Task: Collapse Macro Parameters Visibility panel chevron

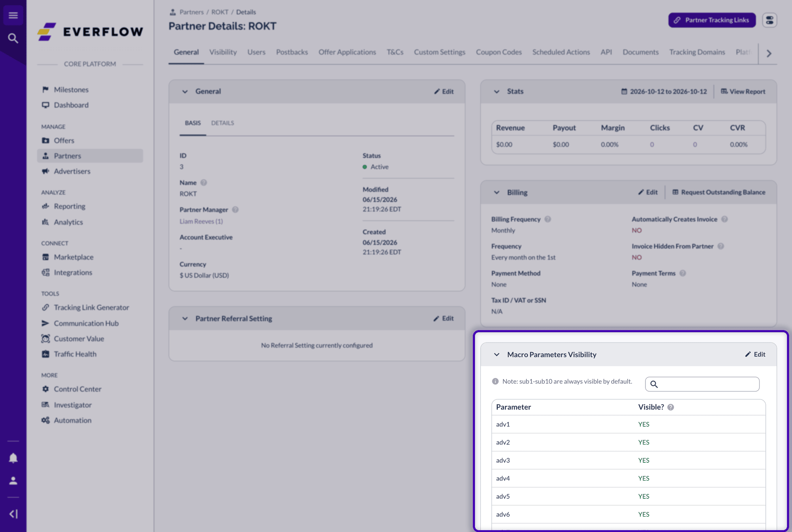Action: point(497,355)
